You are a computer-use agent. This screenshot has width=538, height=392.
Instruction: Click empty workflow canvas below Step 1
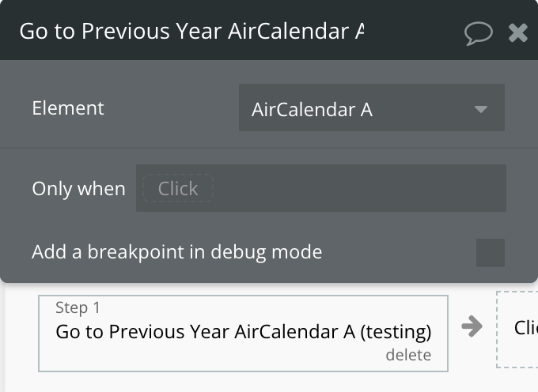[241, 382]
